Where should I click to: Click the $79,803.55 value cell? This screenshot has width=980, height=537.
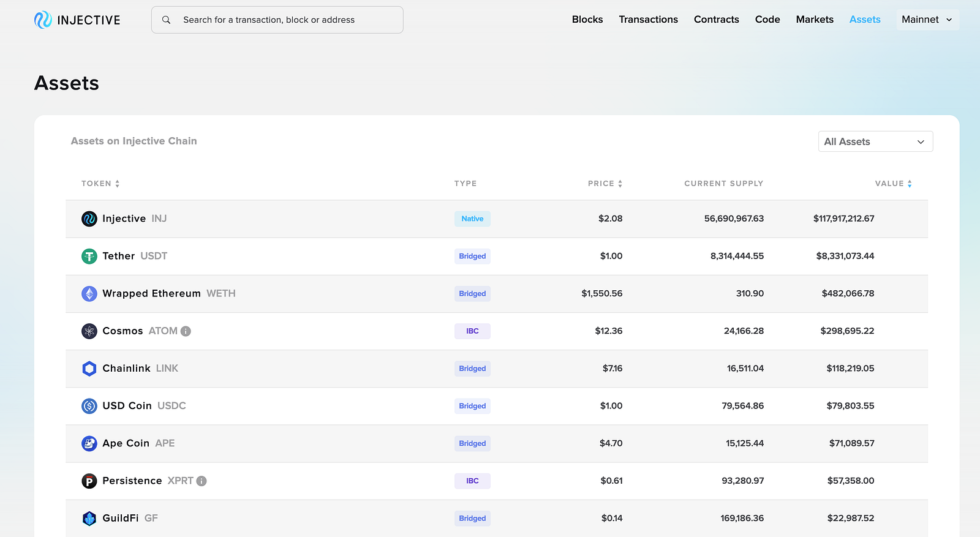[850, 406]
